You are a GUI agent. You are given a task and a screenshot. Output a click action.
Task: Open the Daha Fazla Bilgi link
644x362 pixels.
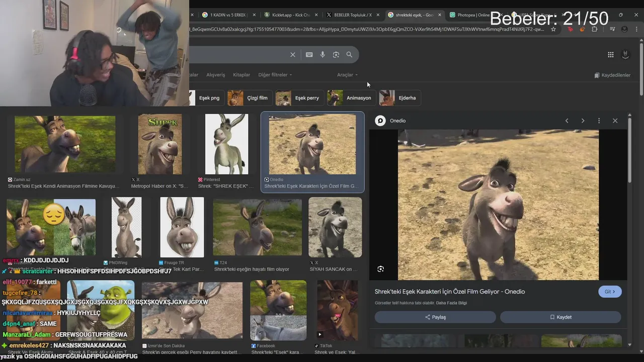point(451,303)
